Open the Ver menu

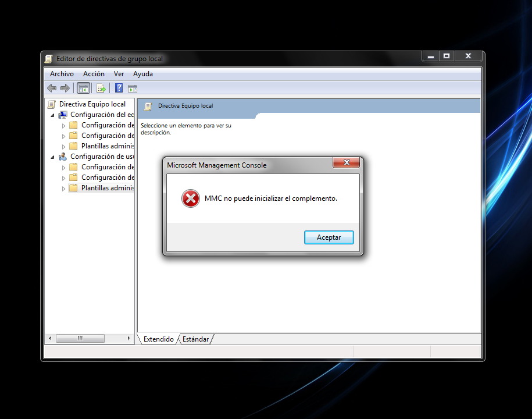coord(119,74)
